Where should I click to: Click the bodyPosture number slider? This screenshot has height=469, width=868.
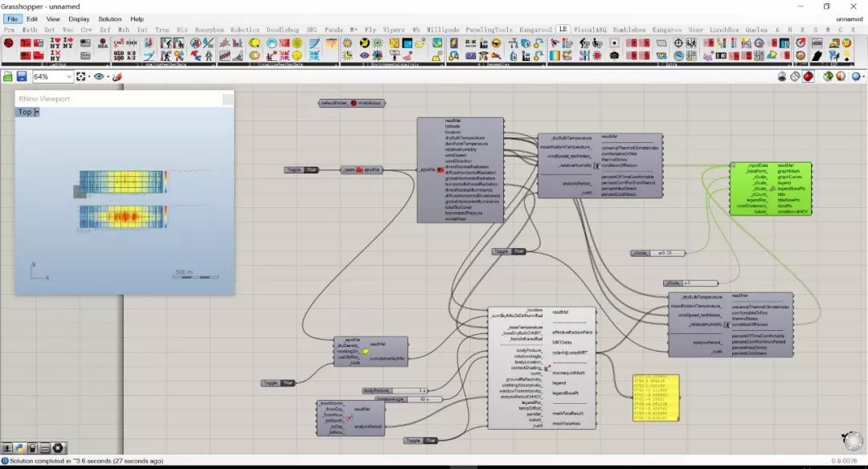tap(395, 390)
